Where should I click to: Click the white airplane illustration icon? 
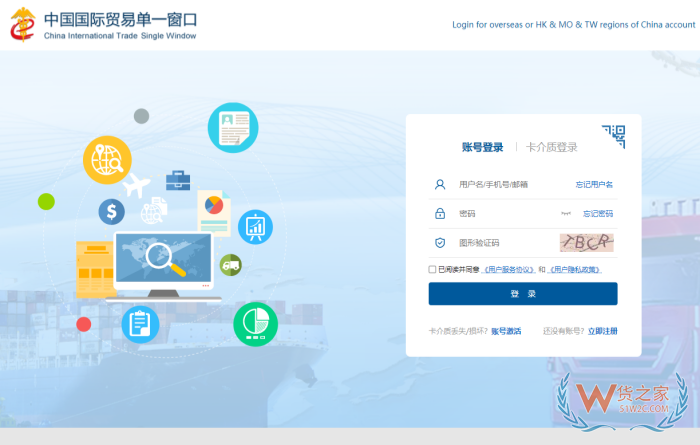pos(137,185)
